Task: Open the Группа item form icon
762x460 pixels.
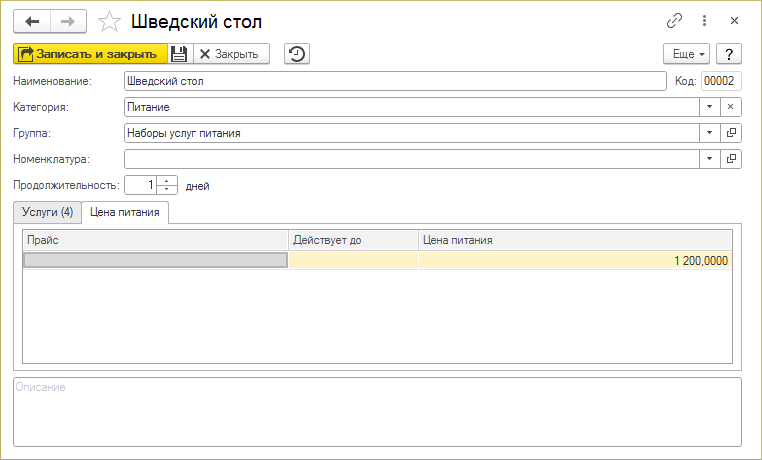Action: click(x=731, y=133)
